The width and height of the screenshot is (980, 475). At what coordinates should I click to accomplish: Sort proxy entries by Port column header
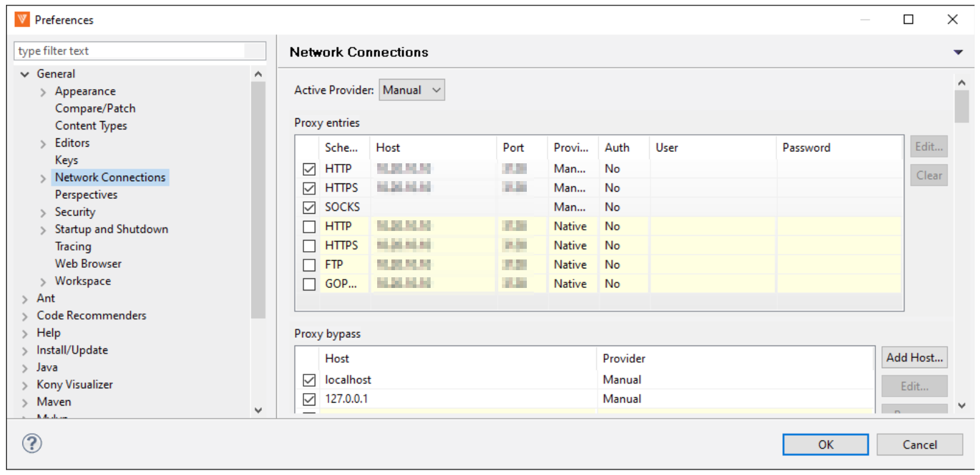pyautogui.click(x=514, y=148)
